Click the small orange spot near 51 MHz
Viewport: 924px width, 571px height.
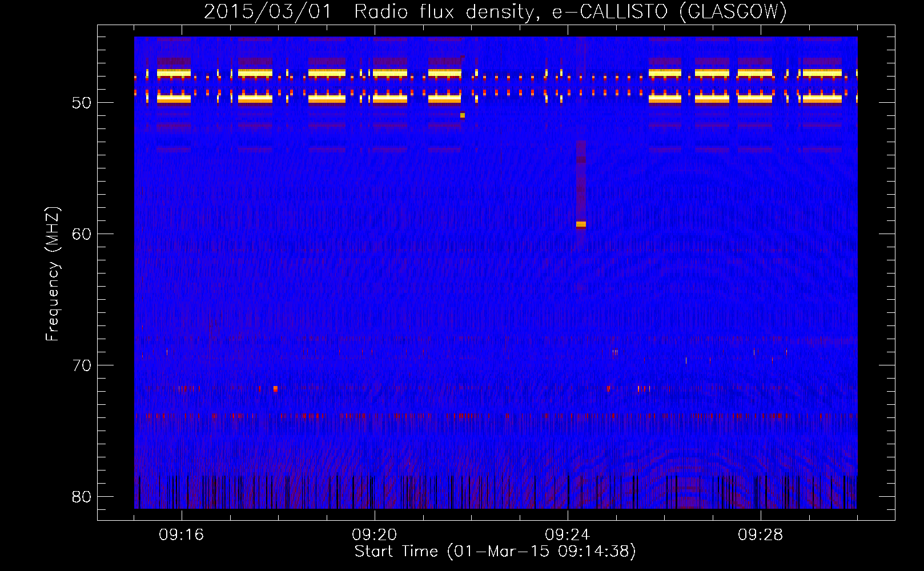tap(463, 115)
